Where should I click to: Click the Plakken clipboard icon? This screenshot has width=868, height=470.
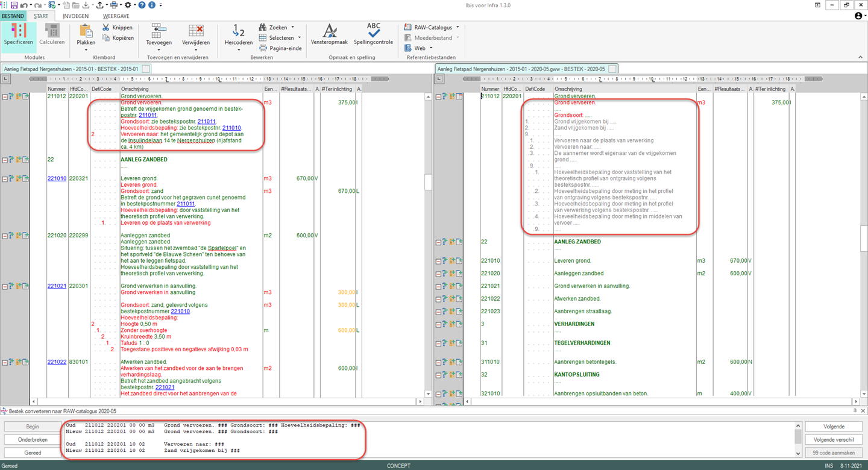click(x=86, y=30)
